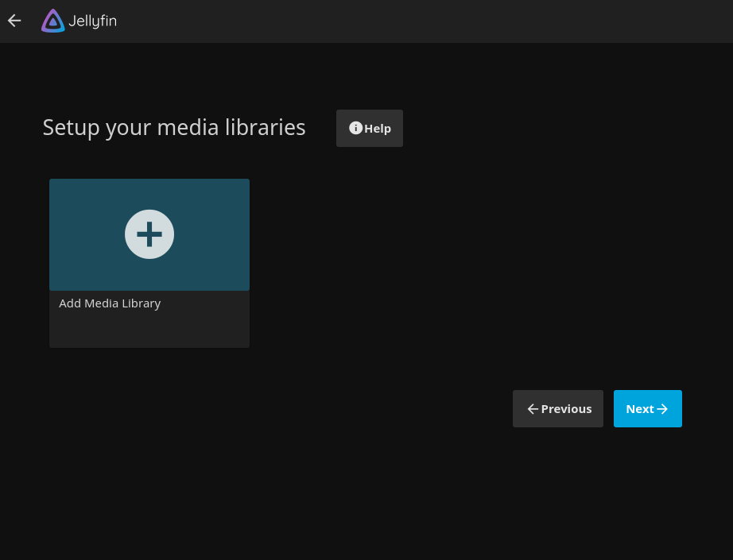Click the right arrow inside the Next button

(663, 408)
